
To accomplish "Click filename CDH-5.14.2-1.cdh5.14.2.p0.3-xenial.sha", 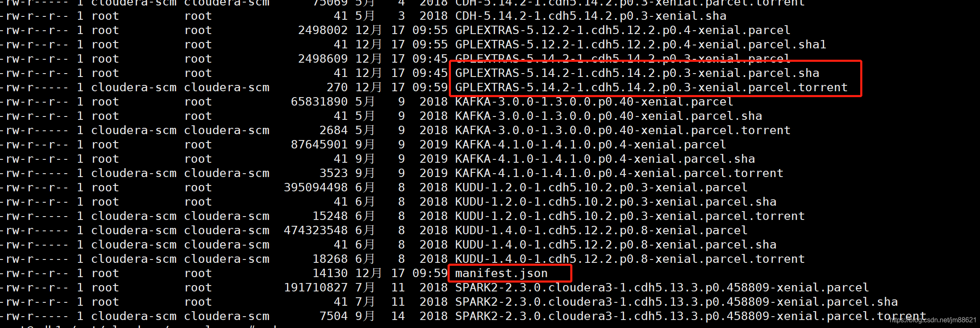I will click(590, 16).
